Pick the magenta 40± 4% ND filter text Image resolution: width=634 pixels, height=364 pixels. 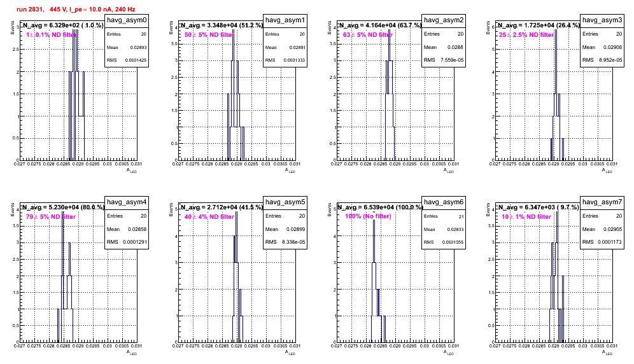(209, 217)
